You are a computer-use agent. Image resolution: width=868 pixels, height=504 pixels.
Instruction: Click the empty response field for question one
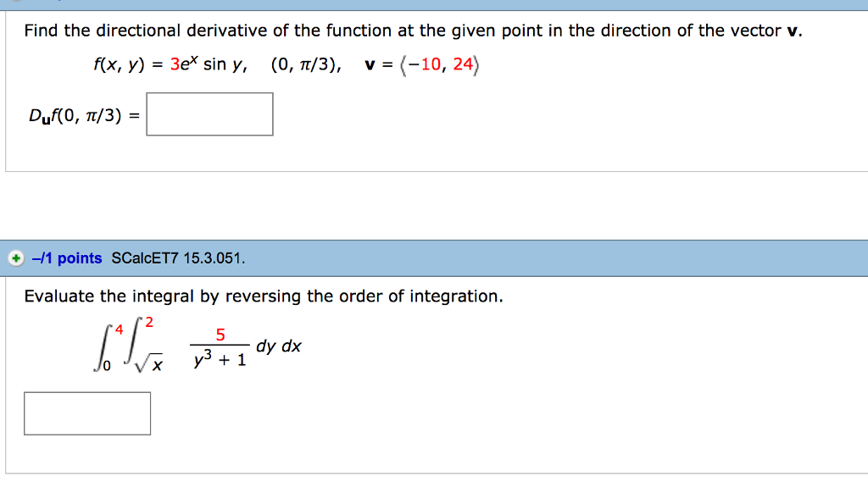pos(209,114)
